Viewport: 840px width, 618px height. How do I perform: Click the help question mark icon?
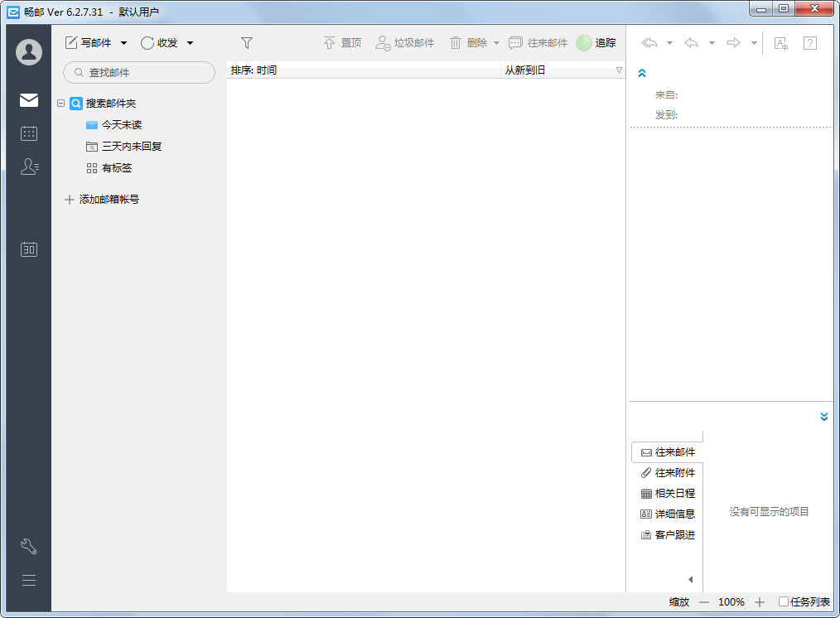click(810, 43)
